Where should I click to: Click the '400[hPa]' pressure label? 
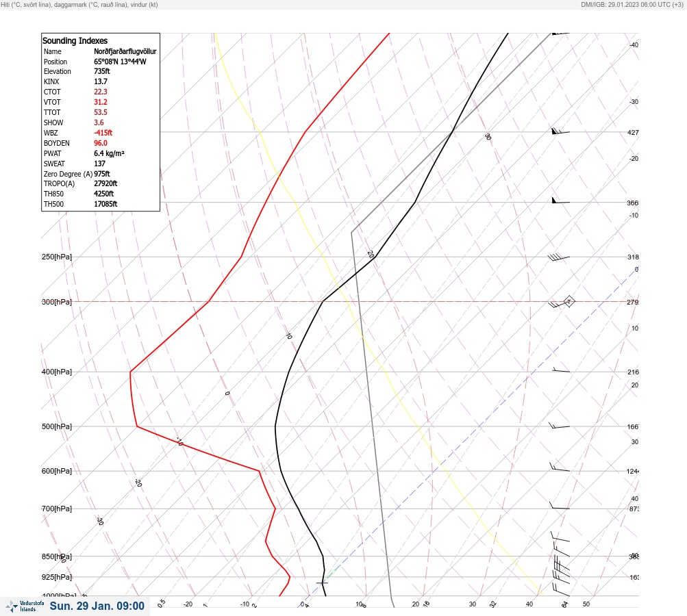tap(57, 372)
